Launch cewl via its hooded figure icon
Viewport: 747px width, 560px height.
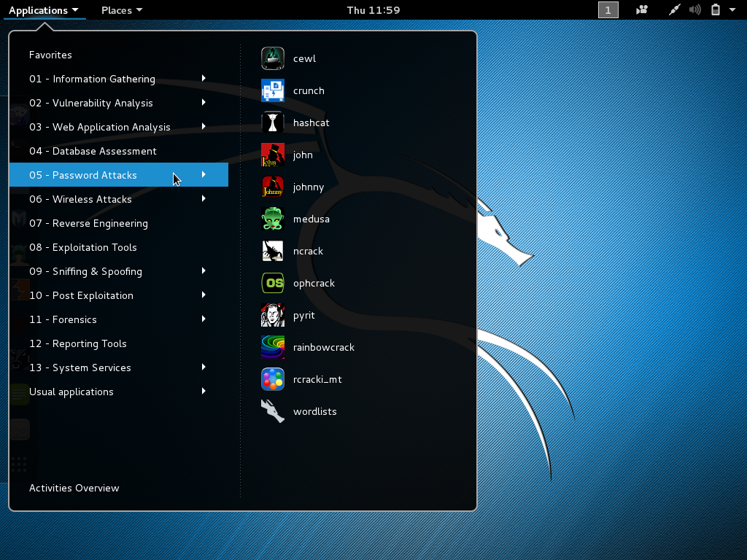273,58
